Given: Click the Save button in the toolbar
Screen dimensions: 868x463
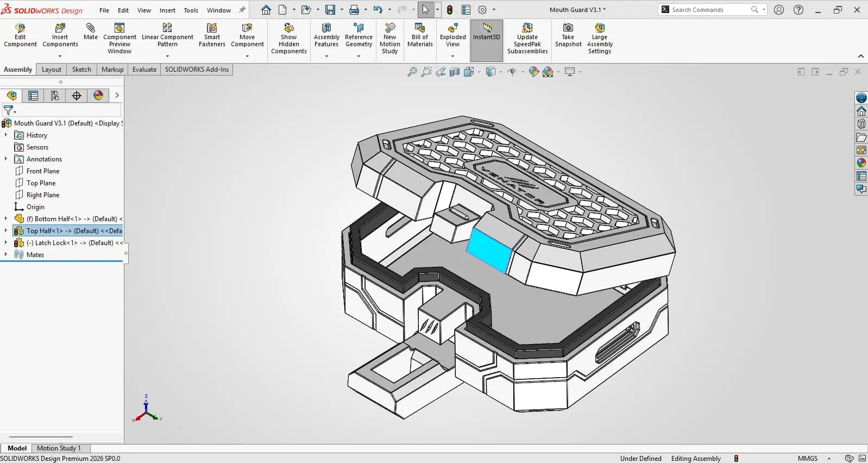Looking at the screenshot, I should click(x=330, y=10).
